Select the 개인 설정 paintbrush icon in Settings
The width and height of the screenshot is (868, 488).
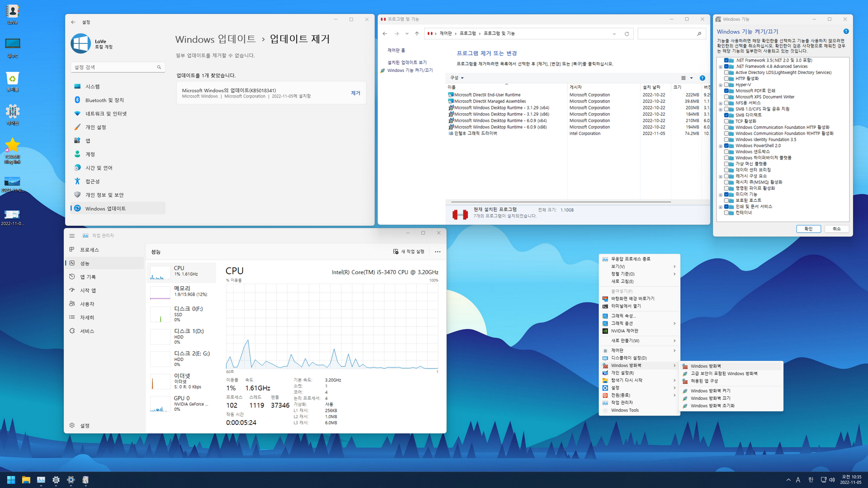77,127
